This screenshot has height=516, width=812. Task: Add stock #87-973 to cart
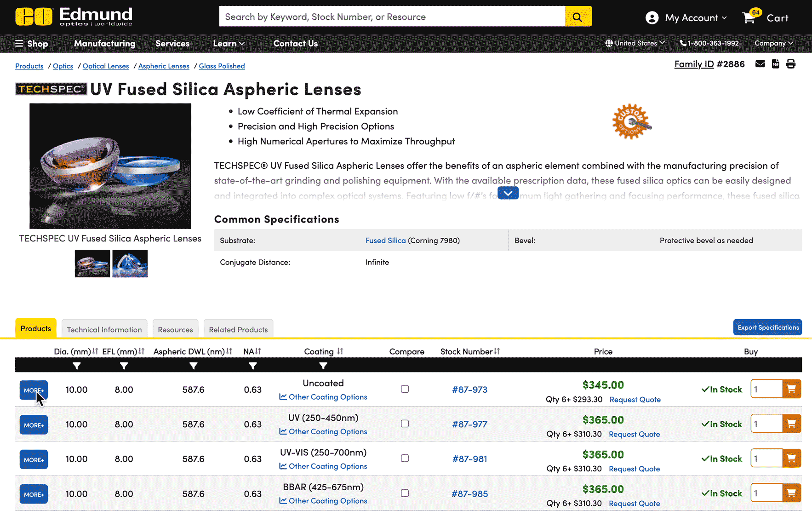pyautogui.click(x=791, y=389)
